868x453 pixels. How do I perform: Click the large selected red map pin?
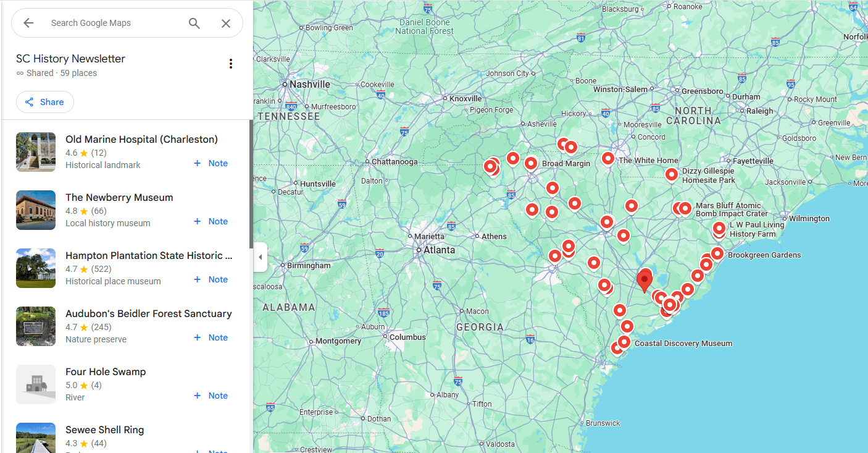[x=645, y=281]
